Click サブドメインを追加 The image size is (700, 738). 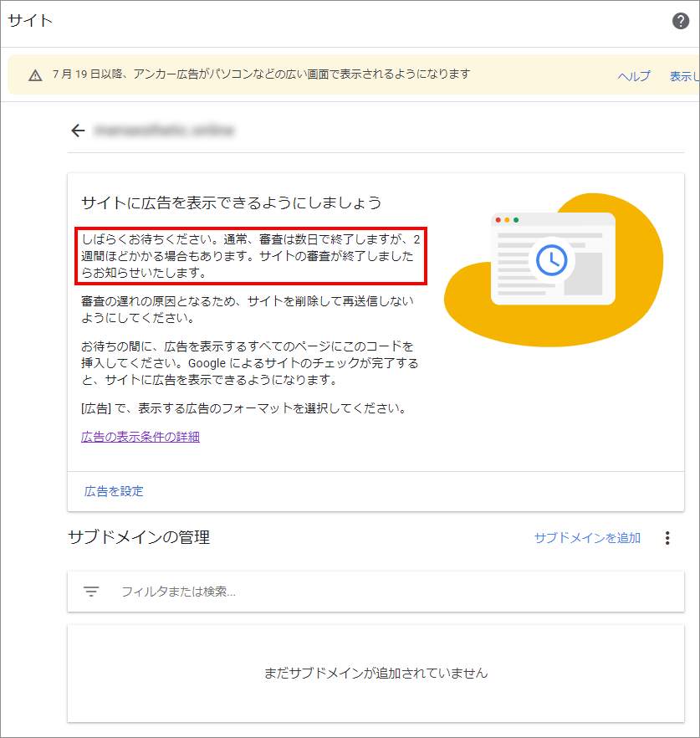[x=587, y=538]
